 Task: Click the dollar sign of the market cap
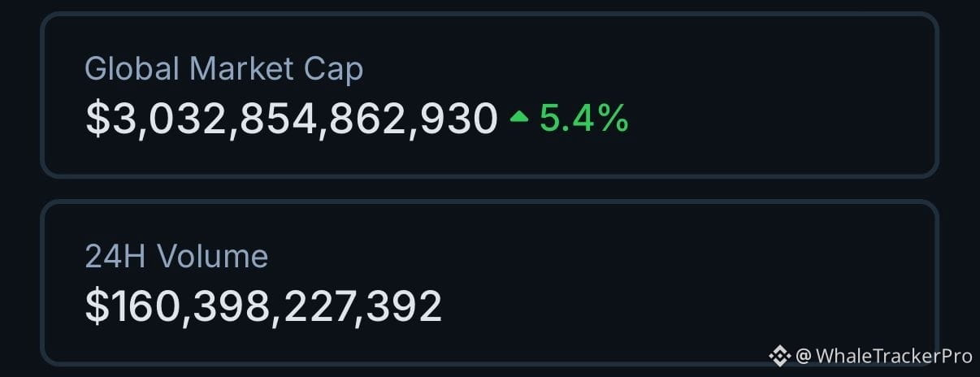97,119
